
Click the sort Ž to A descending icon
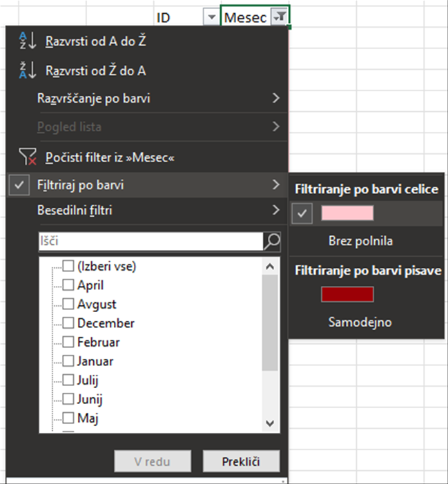coord(28,70)
